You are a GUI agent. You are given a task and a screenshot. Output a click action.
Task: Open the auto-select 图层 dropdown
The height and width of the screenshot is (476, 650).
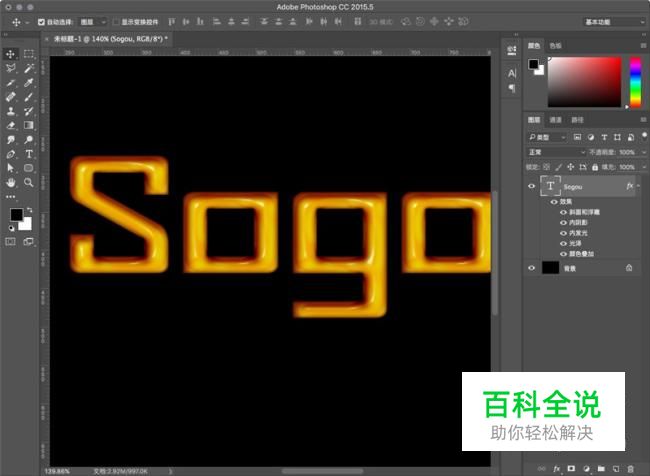coord(93,22)
